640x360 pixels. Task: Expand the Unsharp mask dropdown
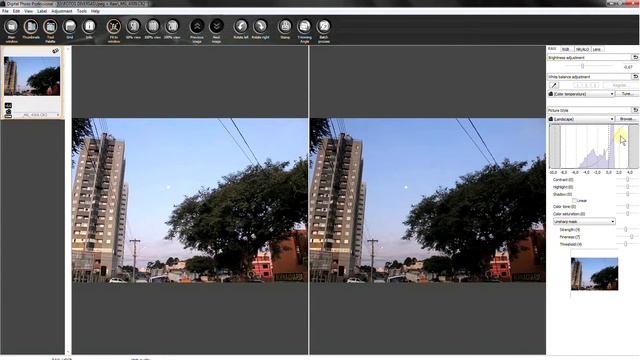click(584, 222)
